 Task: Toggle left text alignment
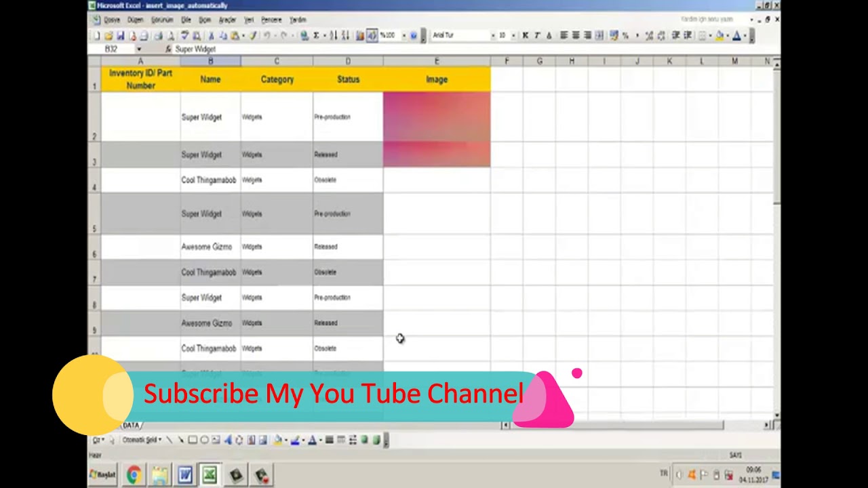[565, 35]
